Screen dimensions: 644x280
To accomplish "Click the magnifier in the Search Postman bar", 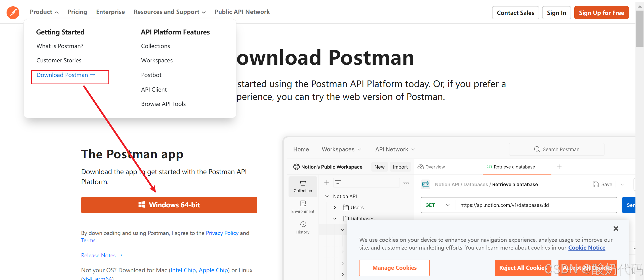I will click(x=537, y=149).
